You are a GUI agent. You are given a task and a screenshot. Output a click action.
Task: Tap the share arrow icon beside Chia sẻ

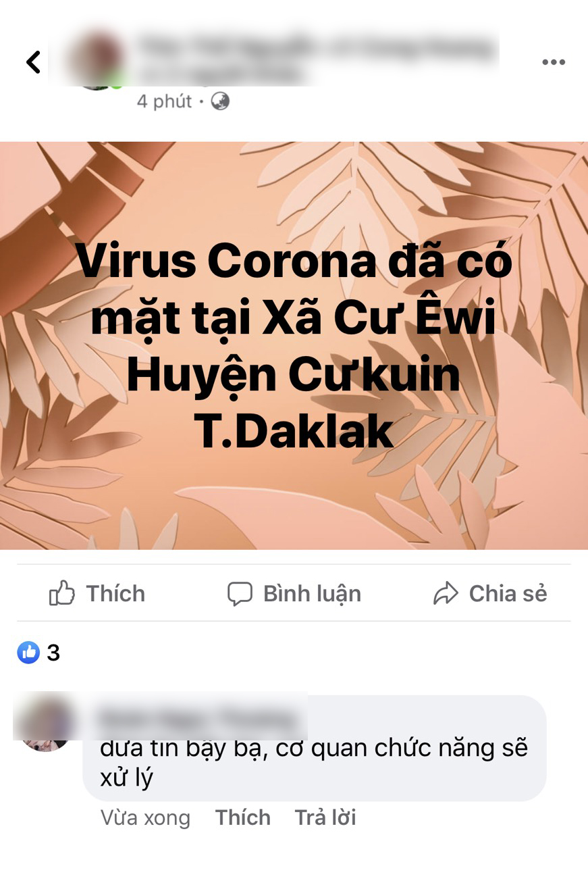coord(446,594)
